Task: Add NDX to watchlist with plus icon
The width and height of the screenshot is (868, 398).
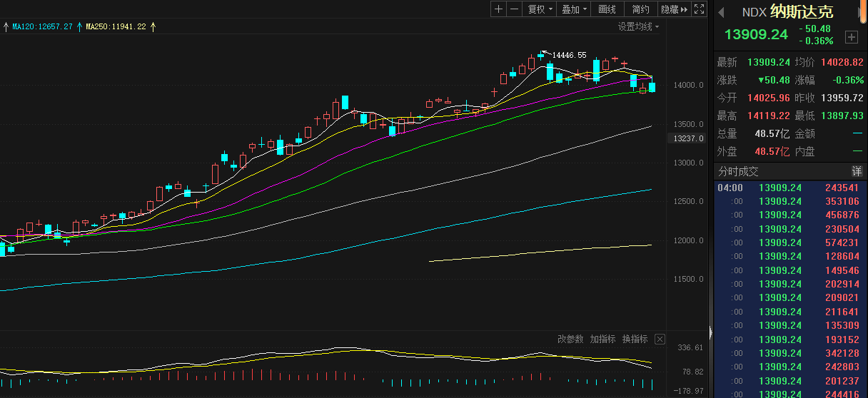Action: pos(851,37)
